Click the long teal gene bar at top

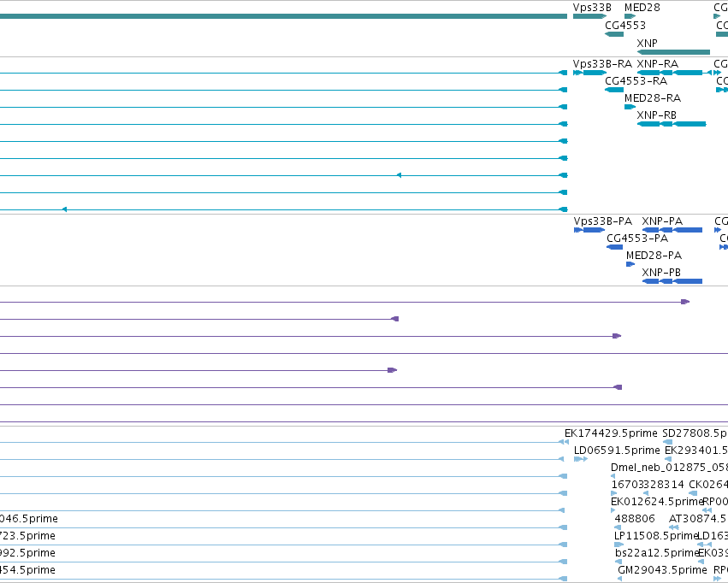click(x=283, y=16)
